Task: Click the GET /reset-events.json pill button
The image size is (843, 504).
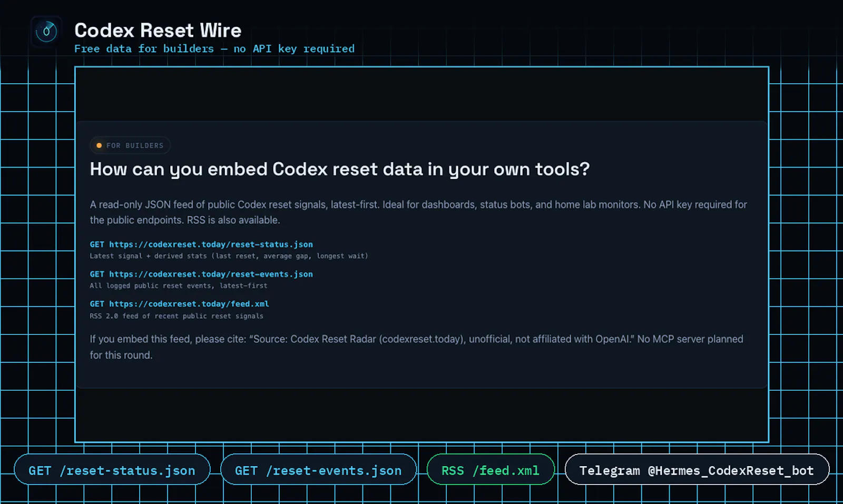Action: [x=318, y=470]
